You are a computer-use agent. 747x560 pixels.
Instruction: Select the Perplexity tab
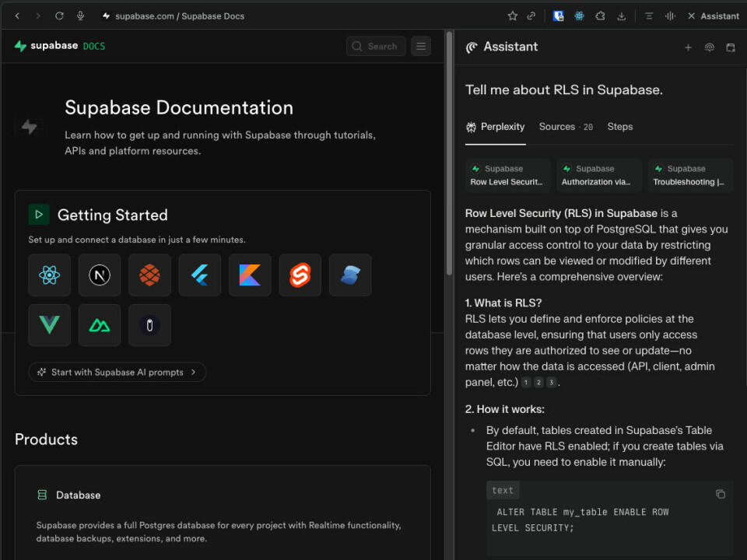tap(496, 127)
